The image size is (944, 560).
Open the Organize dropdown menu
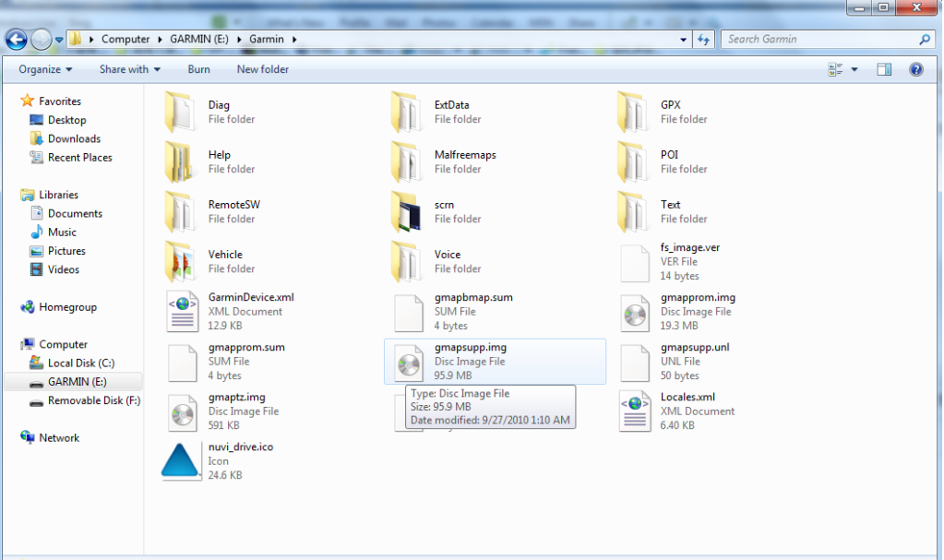tap(44, 69)
